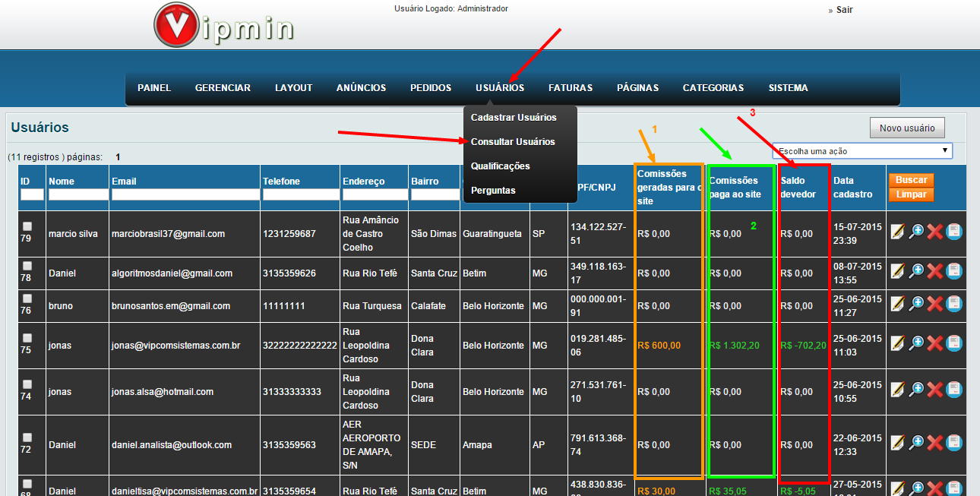Click the Bairro filter input

435,194
